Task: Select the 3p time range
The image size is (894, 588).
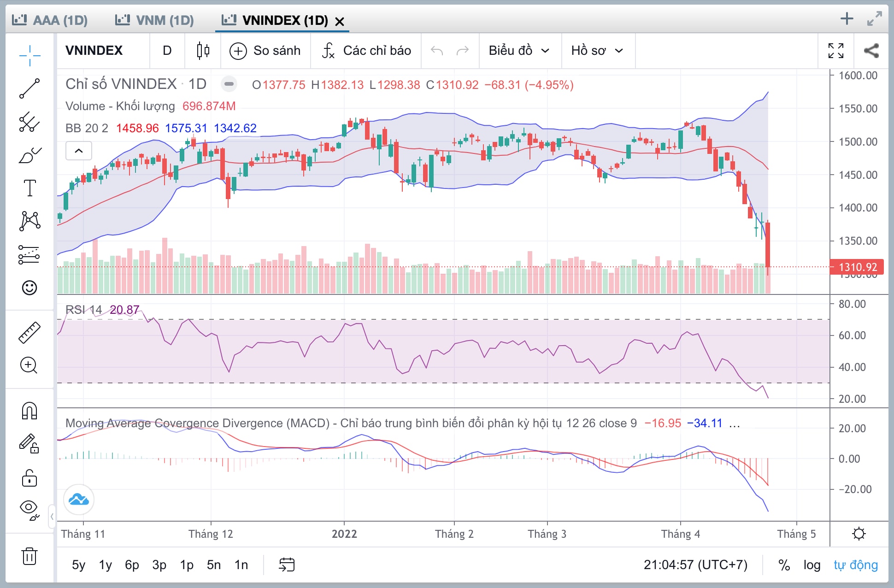Action: click(x=159, y=564)
